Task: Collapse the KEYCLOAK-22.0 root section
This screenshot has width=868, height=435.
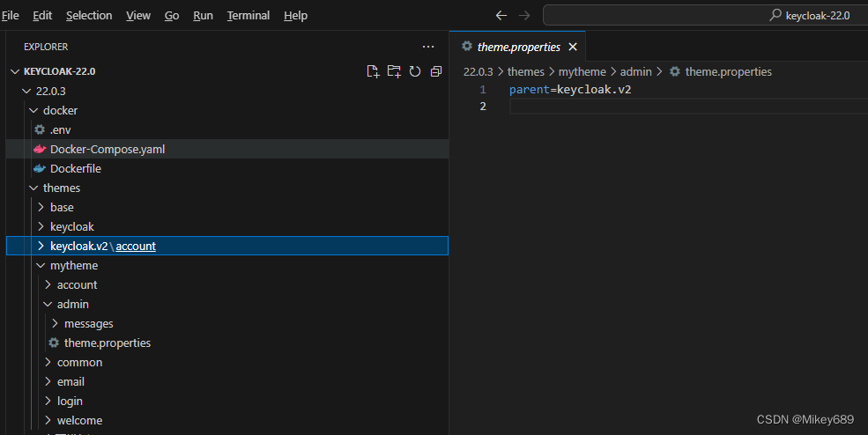Action: pos(16,71)
